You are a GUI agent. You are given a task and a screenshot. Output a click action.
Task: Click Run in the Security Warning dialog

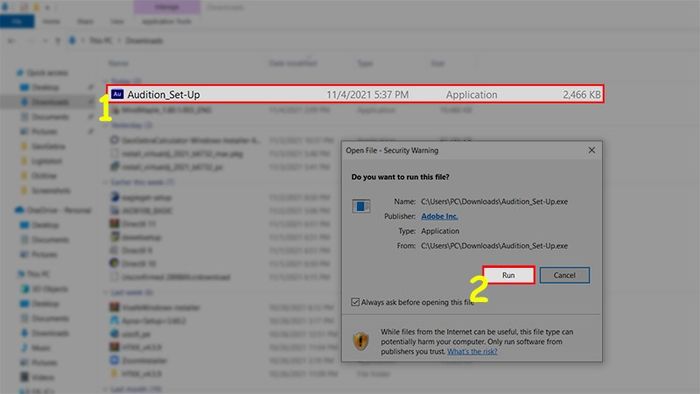tap(508, 275)
